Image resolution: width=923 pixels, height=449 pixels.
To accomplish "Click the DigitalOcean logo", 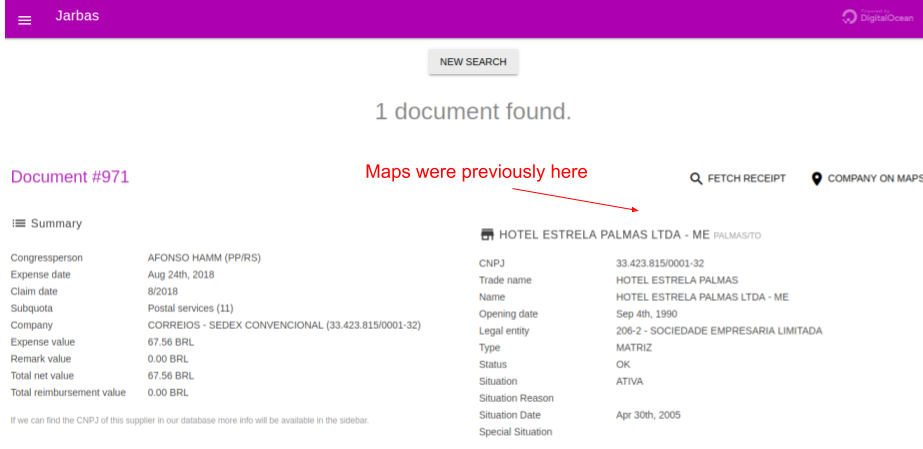I will pyautogui.click(x=878, y=16).
